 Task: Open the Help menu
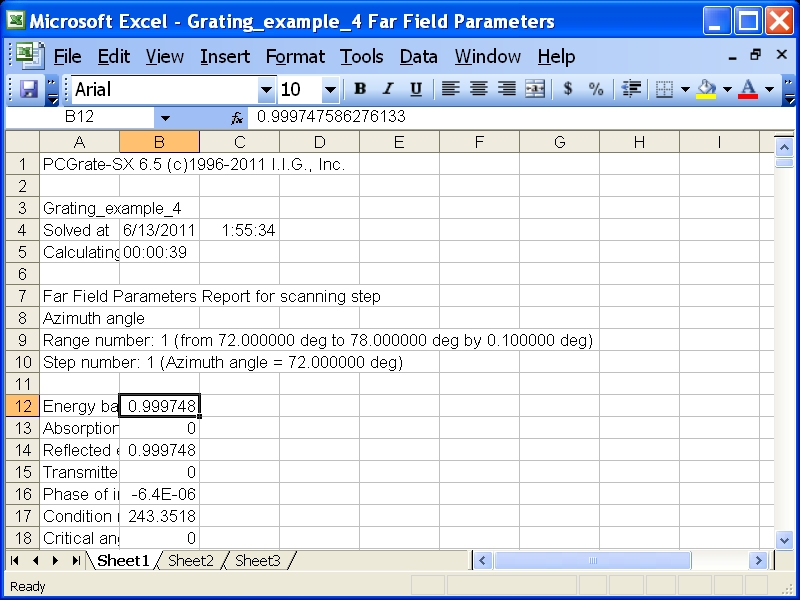[x=556, y=56]
